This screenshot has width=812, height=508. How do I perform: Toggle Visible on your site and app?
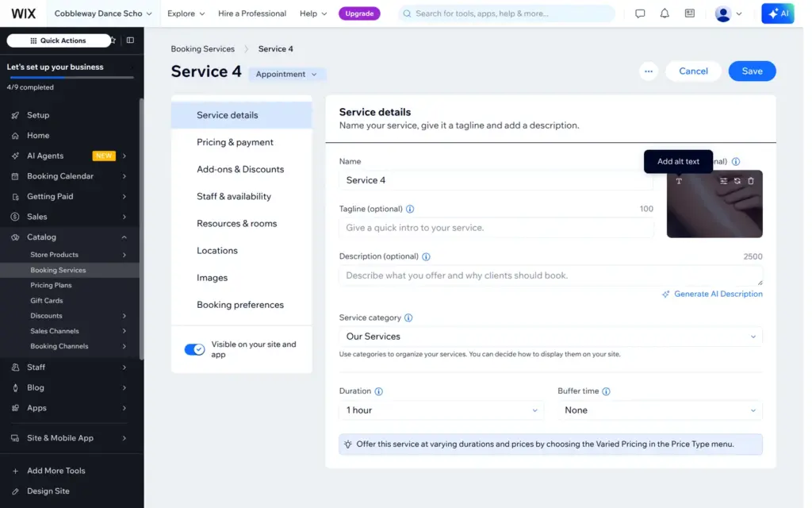tap(195, 350)
